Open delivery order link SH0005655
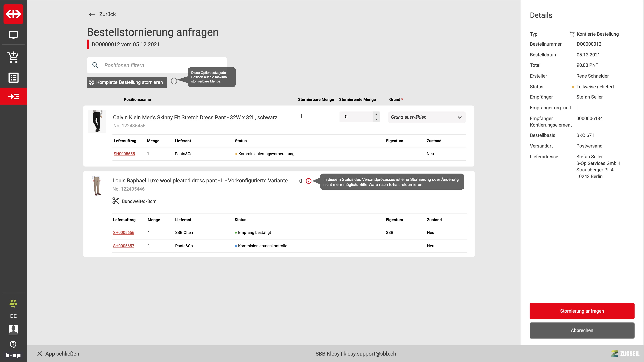The height and width of the screenshot is (362, 644). (x=124, y=154)
